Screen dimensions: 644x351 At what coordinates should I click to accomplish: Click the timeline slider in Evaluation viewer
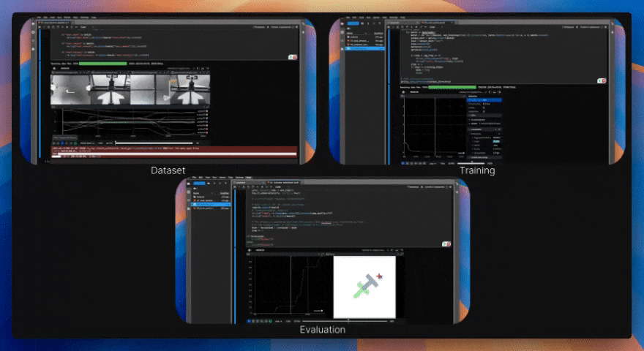[345, 321]
